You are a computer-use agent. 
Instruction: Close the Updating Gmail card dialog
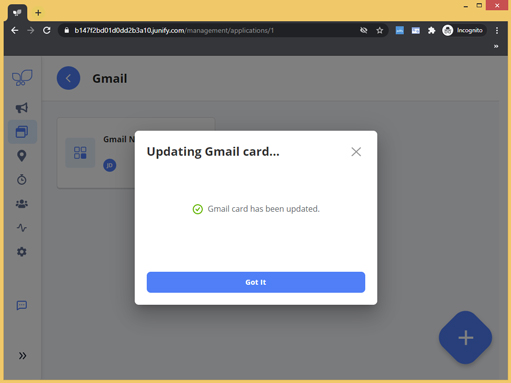pos(356,152)
